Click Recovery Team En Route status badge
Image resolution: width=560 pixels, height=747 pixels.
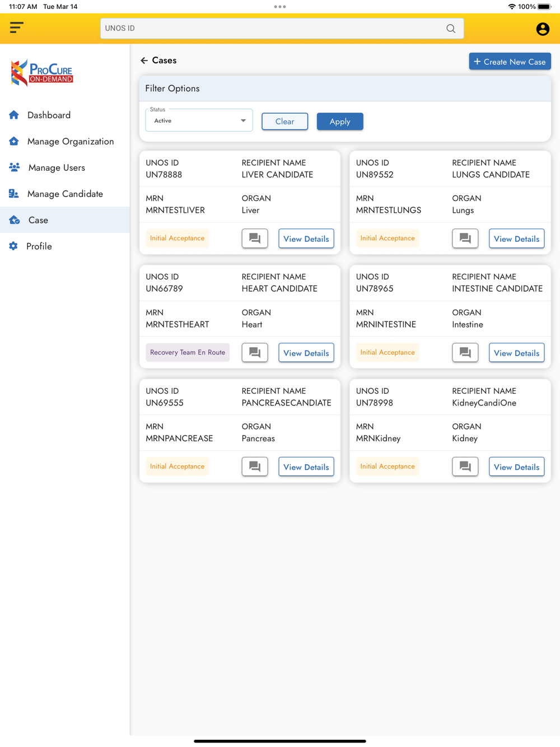pos(188,352)
